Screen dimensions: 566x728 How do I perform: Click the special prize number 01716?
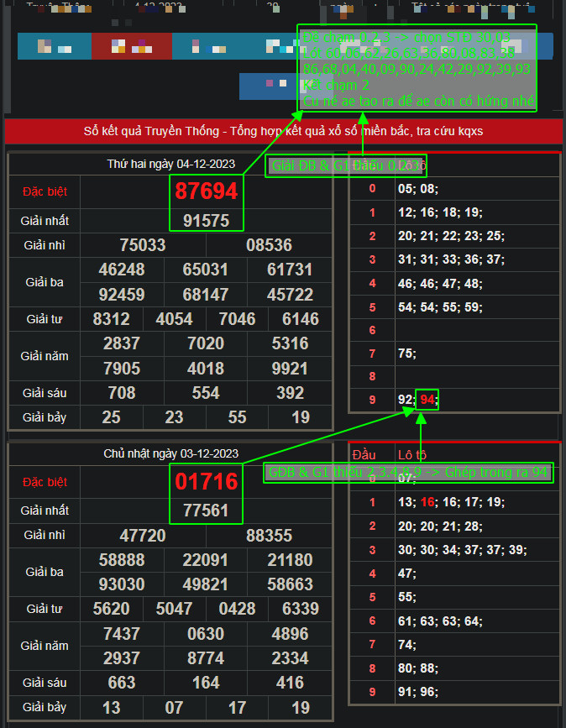point(206,481)
